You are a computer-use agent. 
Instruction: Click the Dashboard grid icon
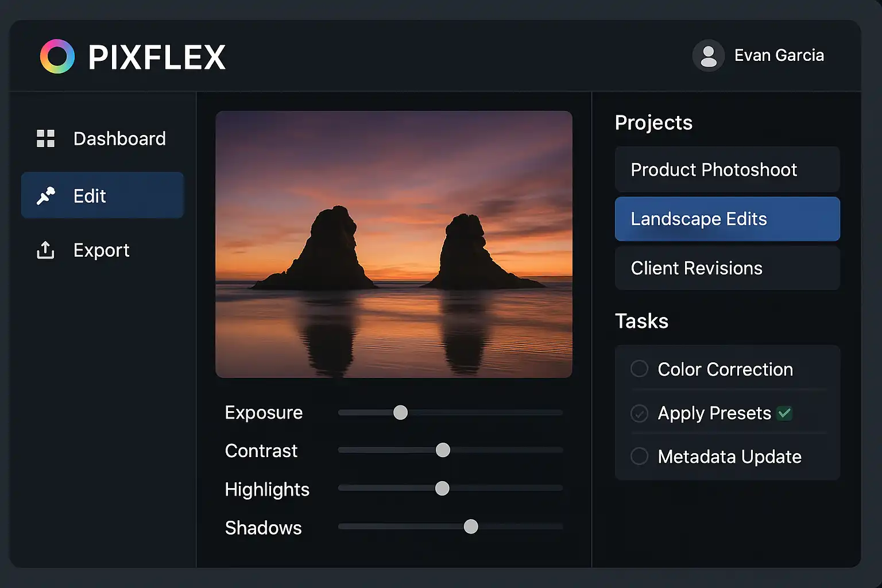(45, 138)
